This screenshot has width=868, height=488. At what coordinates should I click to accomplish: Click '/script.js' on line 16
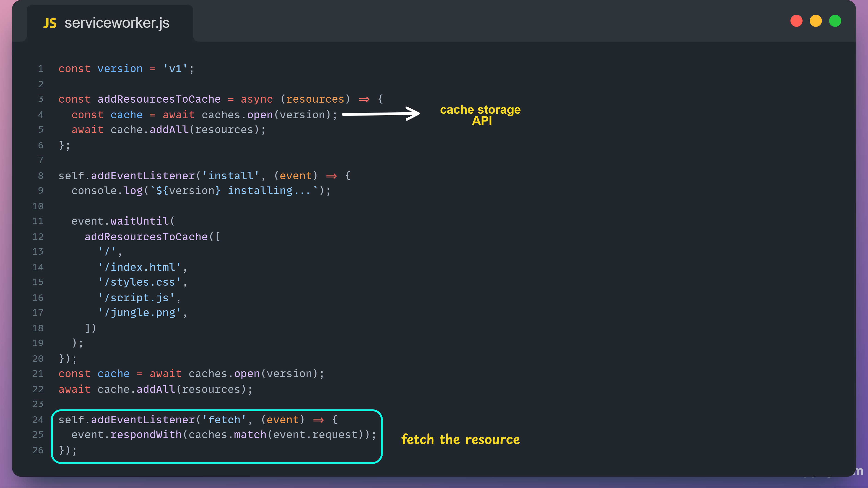click(x=136, y=298)
